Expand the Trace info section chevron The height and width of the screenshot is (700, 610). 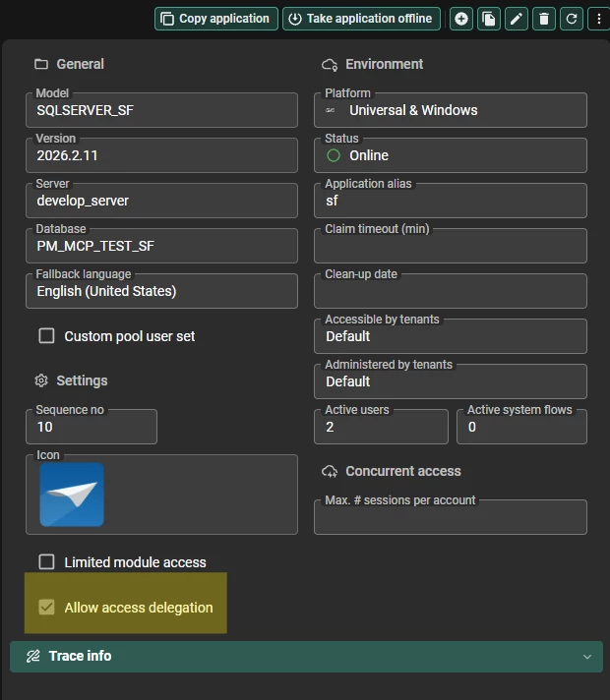coord(587,657)
